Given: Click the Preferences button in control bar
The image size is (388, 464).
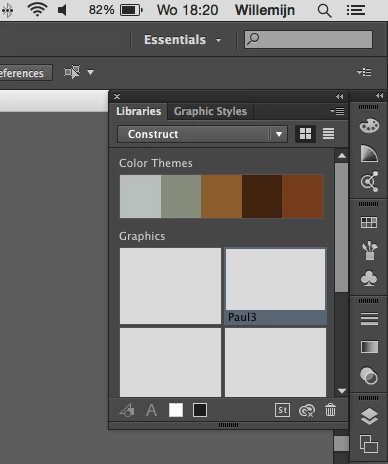Looking at the screenshot, I should point(26,73).
